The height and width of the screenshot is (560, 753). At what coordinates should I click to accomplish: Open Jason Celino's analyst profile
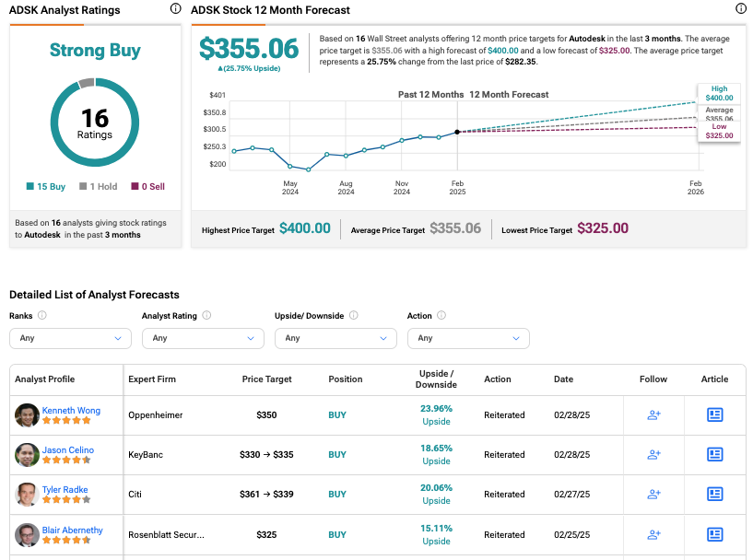click(67, 450)
